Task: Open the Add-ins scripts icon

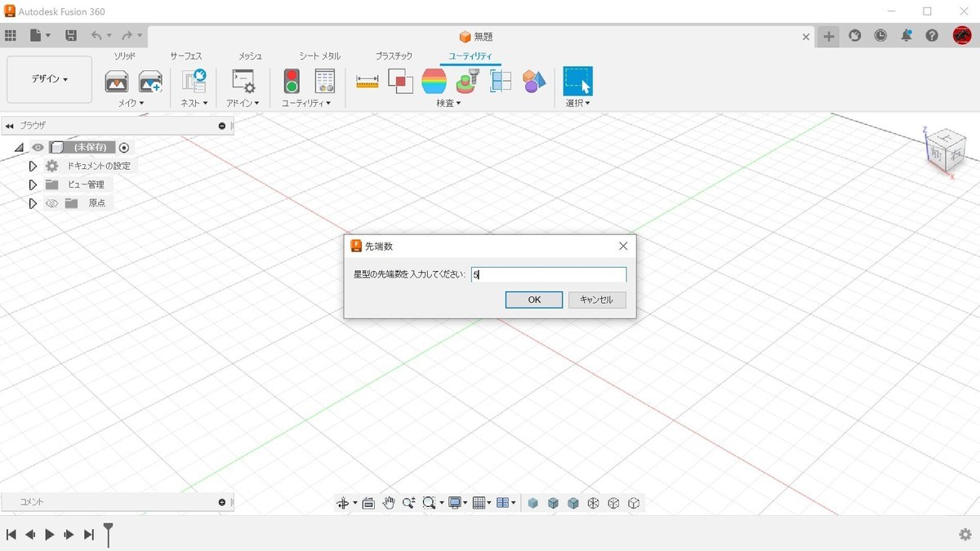Action: pyautogui.click(x=243, y=82)
